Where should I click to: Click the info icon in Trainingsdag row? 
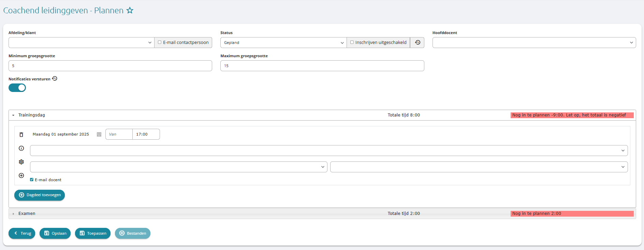click(21, 148)
